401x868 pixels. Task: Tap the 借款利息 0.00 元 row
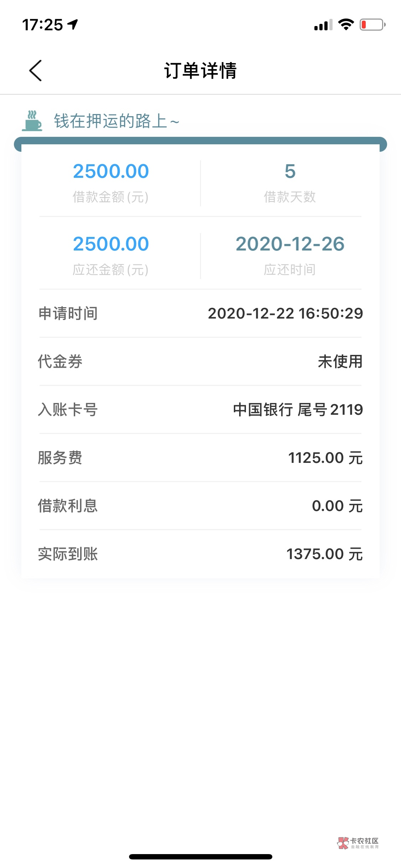[x=200, y=506]
